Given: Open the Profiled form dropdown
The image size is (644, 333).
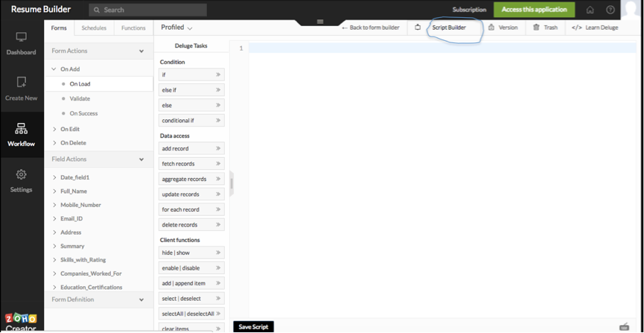Looking at the screenshot, I should click(x=176, y=28).
